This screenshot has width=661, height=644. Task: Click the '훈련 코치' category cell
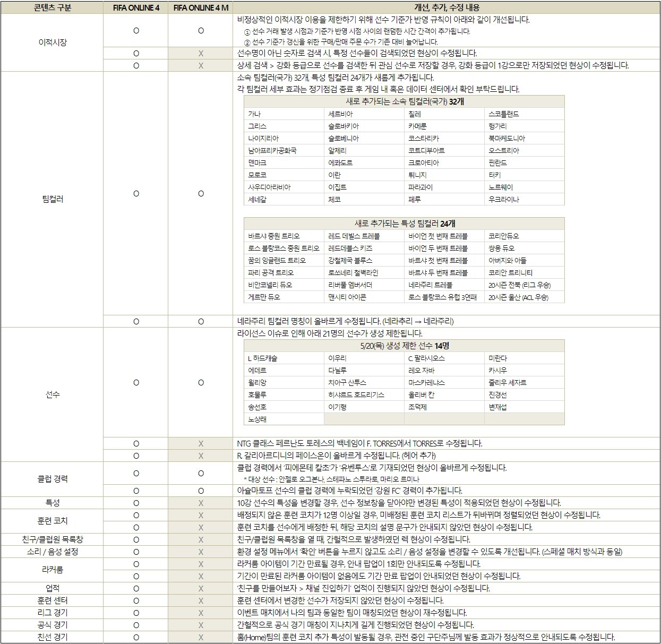[x=53, y=521]
